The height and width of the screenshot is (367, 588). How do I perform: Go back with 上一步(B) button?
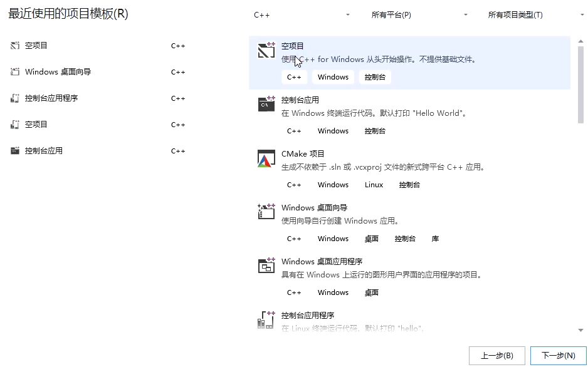496,356
